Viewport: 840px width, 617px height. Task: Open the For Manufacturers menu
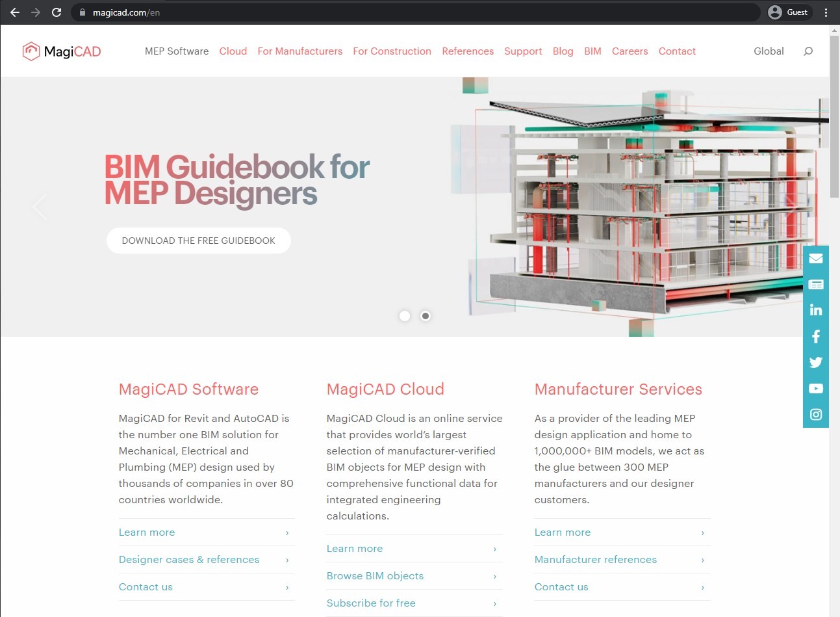click(300, 51)
